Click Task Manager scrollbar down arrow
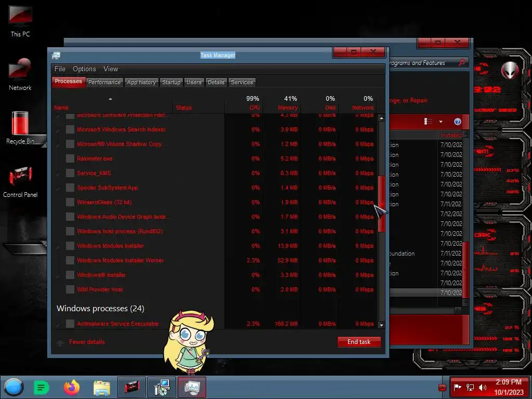The image size is (532, 399). coord(381,325)
